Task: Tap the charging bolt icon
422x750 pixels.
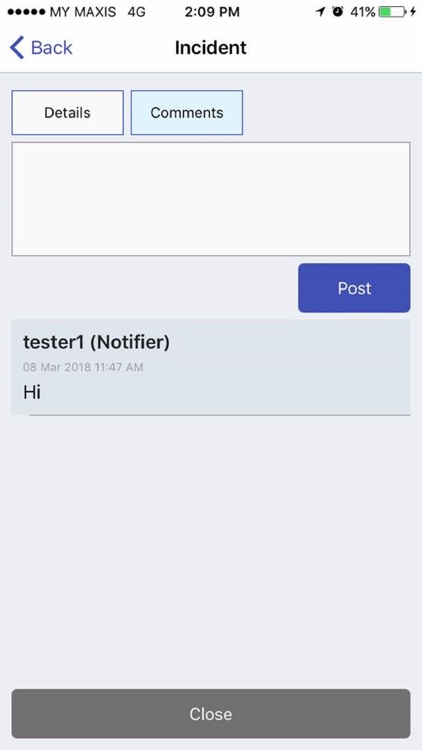Action: (413, 12)
